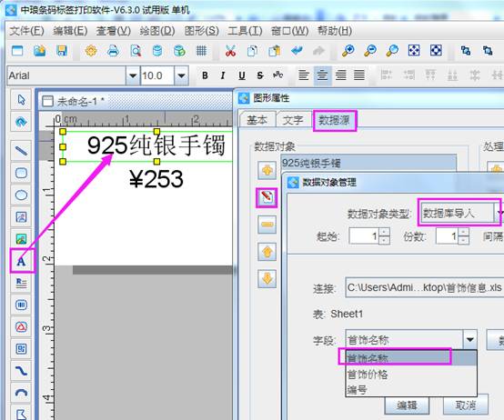Screen dimensions: 504x420
Task: Click the save floppy disk icon
Action: pyautogui.click(x=61, y=51)
